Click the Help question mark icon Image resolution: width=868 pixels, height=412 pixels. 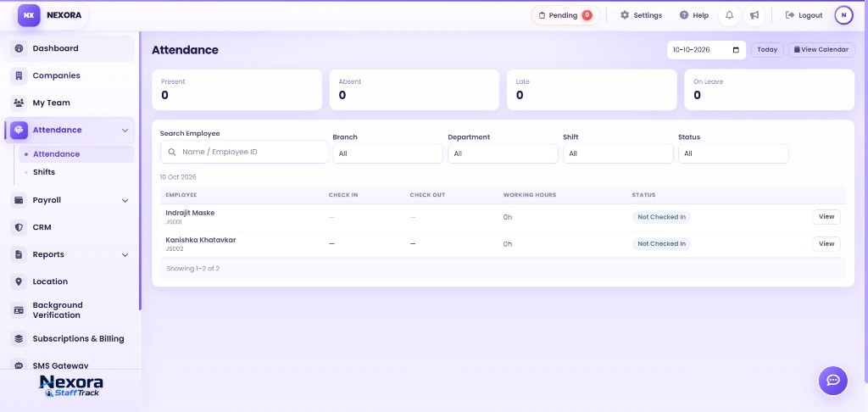tap(684, 15)
